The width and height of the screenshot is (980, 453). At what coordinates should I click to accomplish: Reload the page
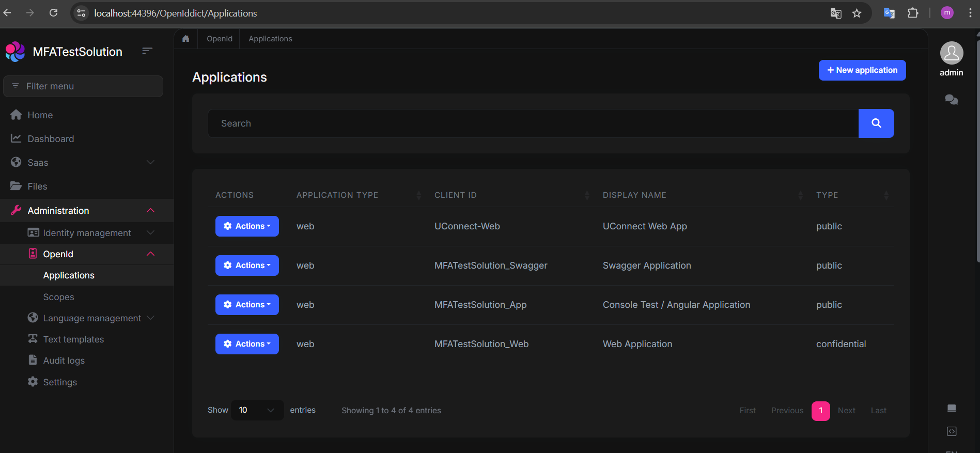[53, 13]
